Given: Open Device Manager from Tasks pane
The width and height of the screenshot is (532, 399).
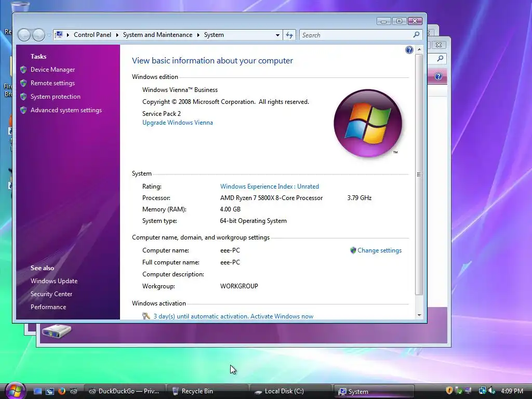Looking at the screenshot, I should pyautogui.click(x=52, y=70).
